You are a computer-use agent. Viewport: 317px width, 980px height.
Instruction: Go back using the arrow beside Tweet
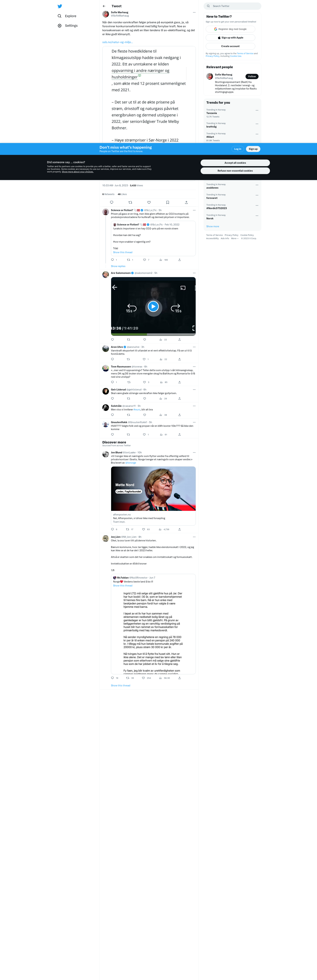(x=104, y=6)
